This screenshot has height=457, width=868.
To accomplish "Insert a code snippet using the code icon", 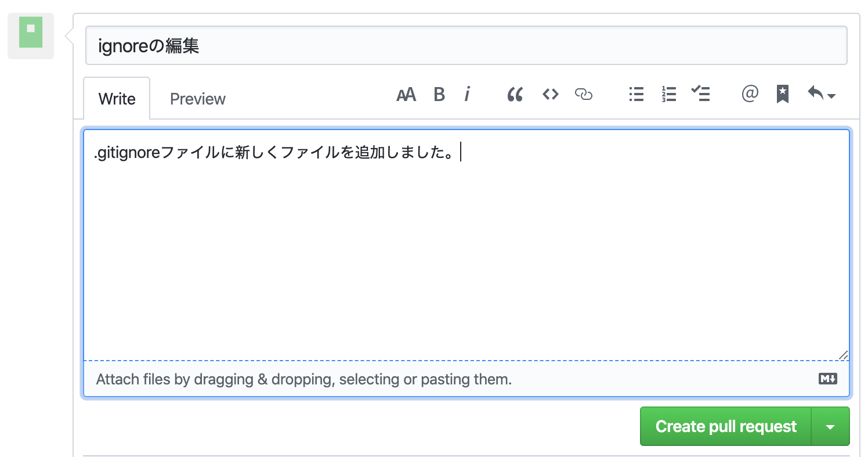I will pyautogui.click(x=549, y=94).
